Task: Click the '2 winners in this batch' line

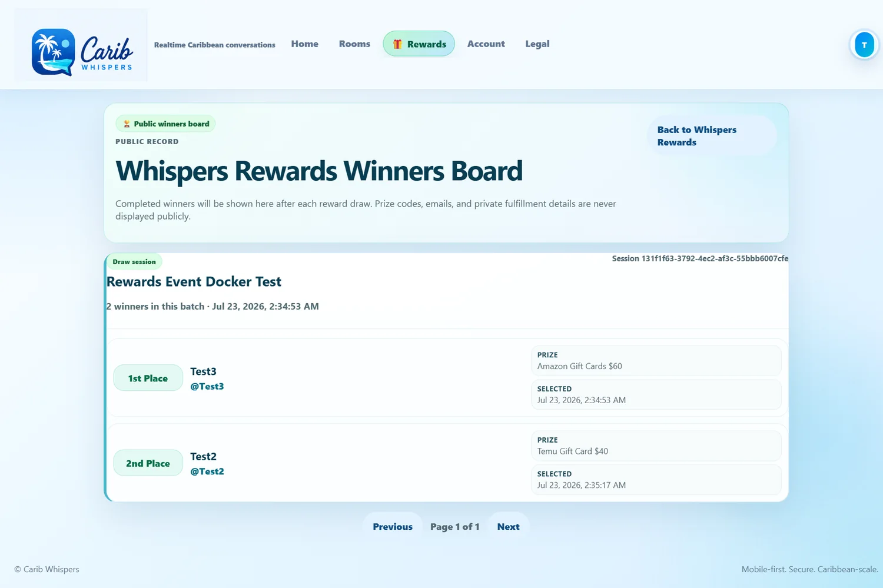Action: tap(213, 307)
